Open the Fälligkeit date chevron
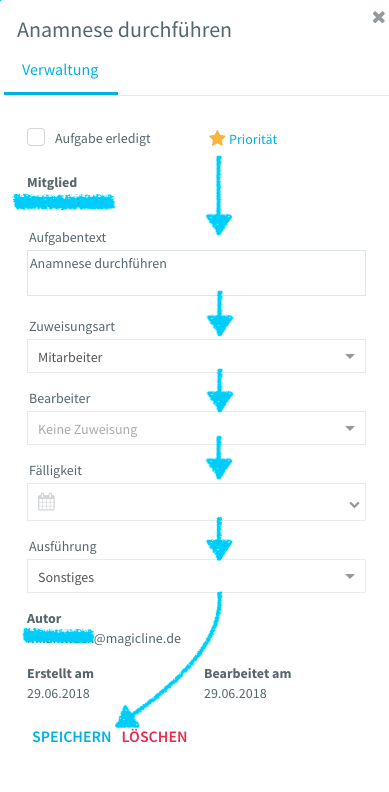 354,504
